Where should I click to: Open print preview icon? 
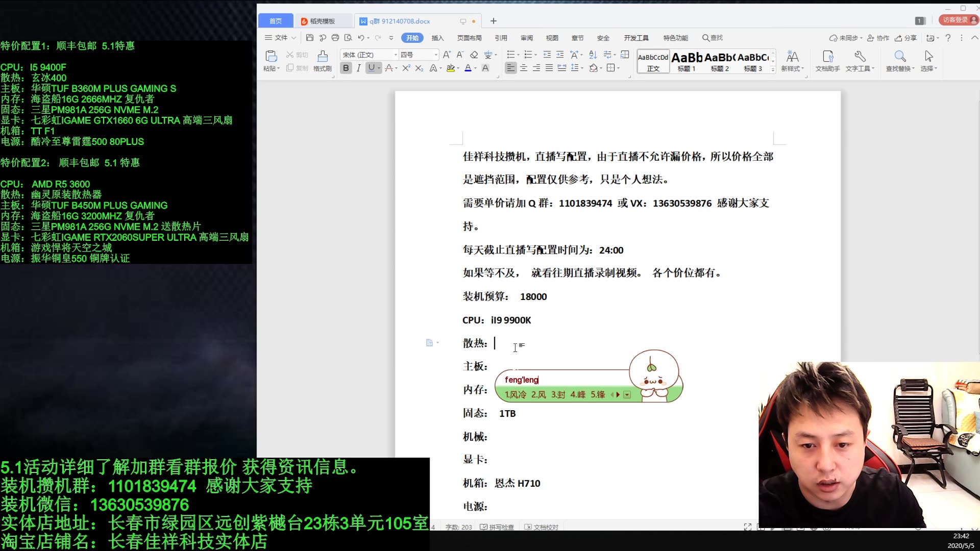[348, 38]
